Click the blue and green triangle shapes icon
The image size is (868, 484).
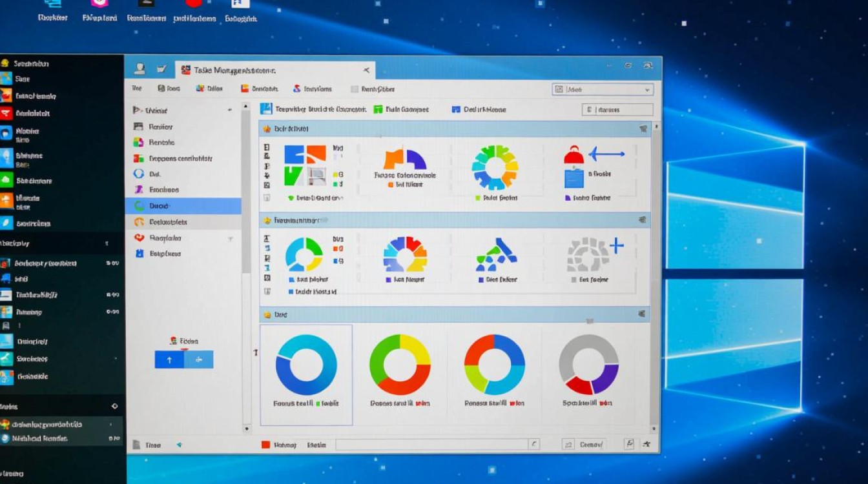coord(496,254)
